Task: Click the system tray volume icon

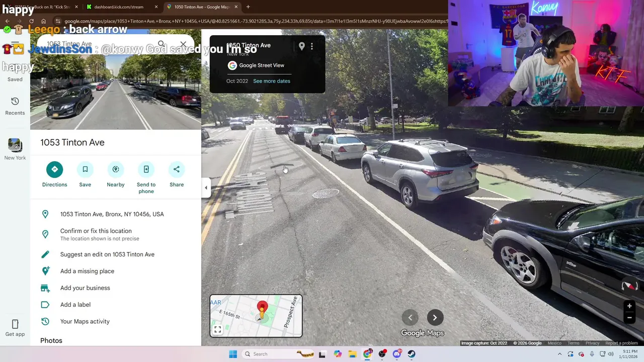Action: 610,354
